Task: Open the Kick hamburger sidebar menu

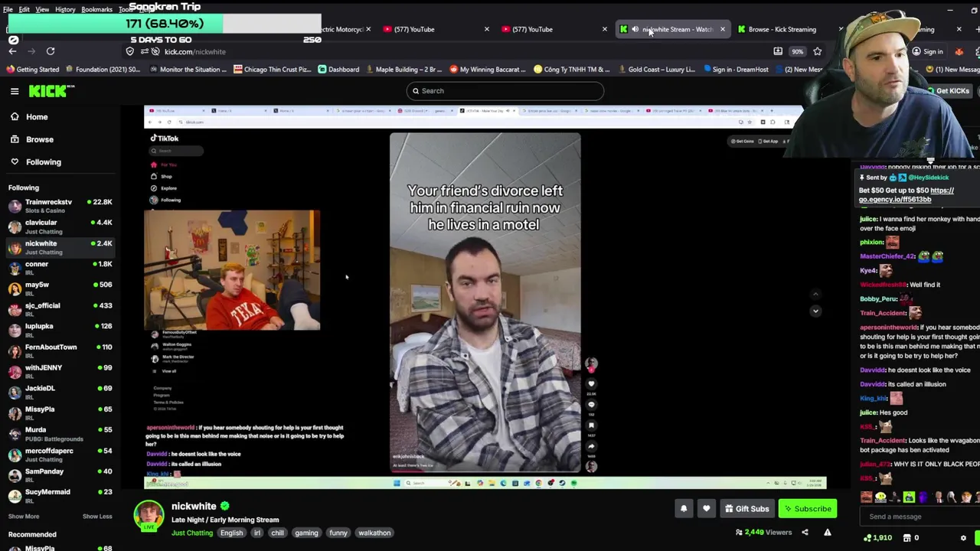Action: pos(15,91)
